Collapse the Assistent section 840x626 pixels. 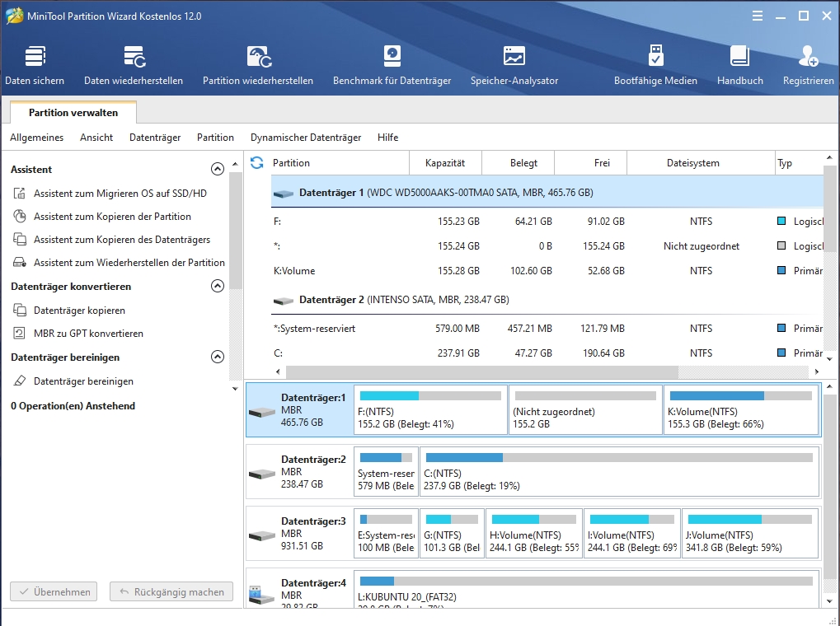(218, 169)
